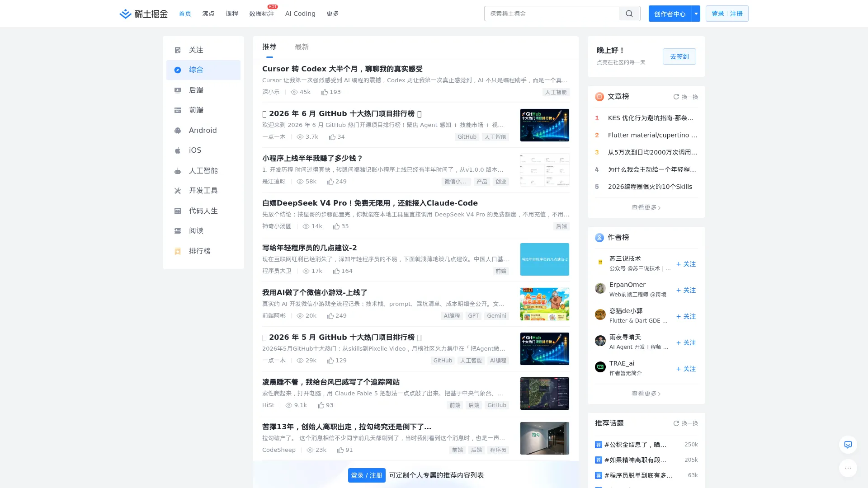Click the 创业 tag
868x488 pixels.
(x=501, y=182)
